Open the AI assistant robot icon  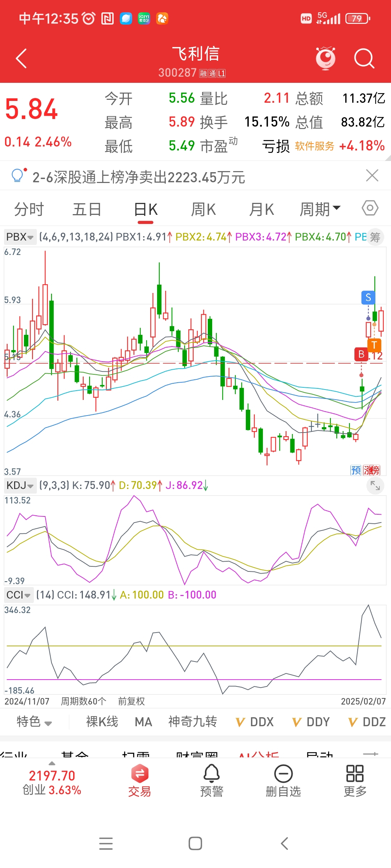325,58
